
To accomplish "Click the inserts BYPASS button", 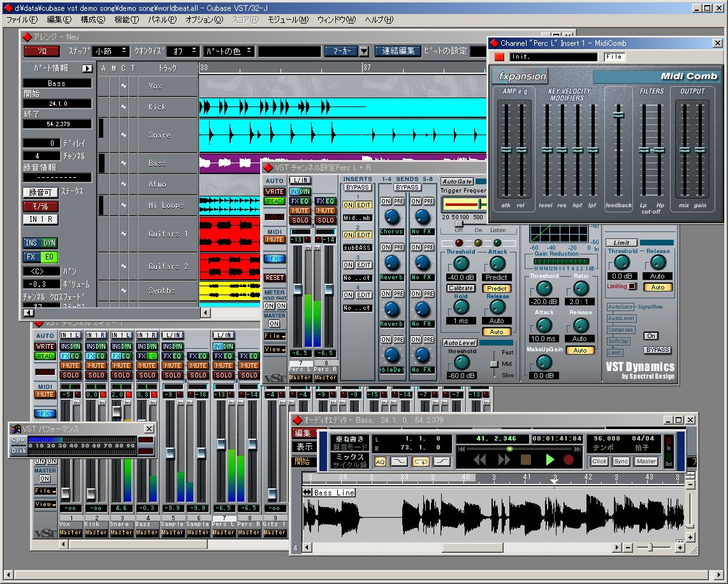I will click(358, 187).
